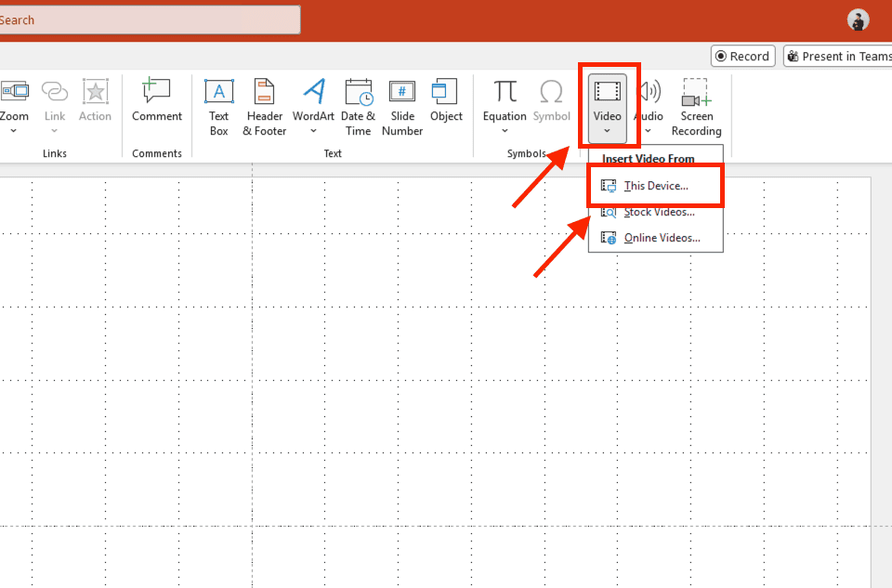Viewport: 892px width, 588px height.
Task: Open Header & Footer settings
Action: coord(265,108)
